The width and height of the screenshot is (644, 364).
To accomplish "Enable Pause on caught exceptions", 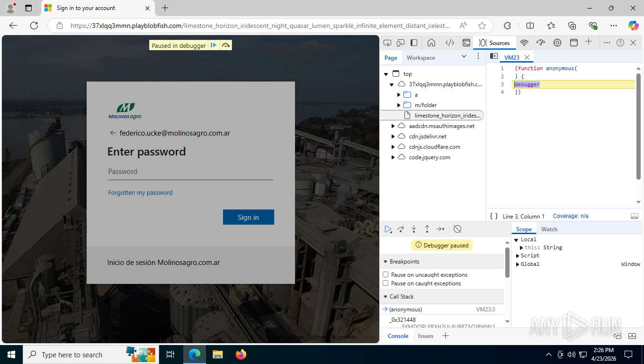I will (385, 283).
